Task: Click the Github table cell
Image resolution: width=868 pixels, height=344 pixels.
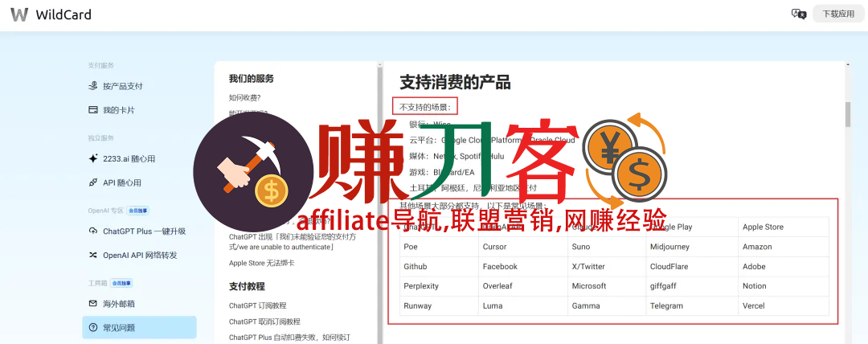Action: coord(440,267)
